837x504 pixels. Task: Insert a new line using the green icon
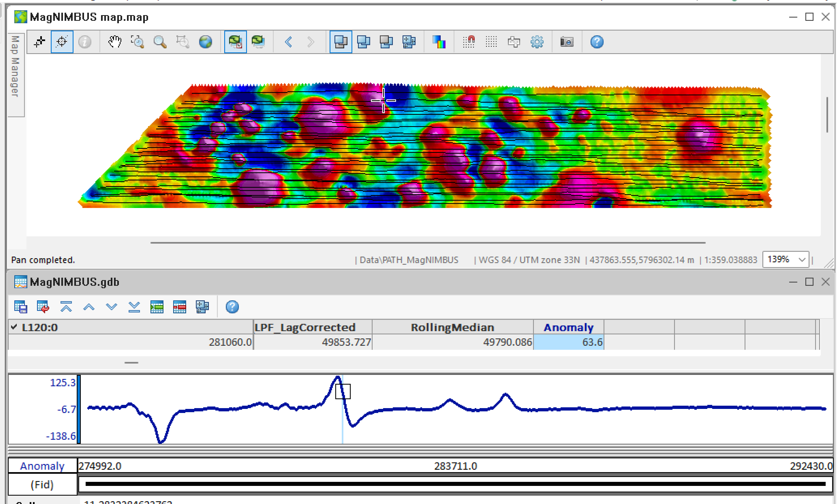pos(157,307)
